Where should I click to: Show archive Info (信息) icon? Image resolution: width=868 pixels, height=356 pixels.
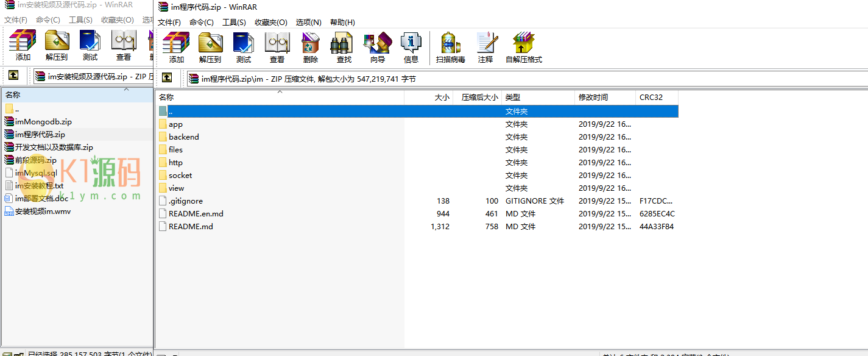pyautogui.click(x=411, y=48)
